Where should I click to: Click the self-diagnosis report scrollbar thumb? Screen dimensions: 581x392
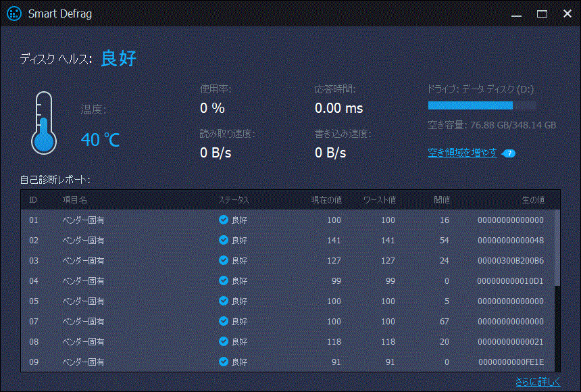pos(557,248)
